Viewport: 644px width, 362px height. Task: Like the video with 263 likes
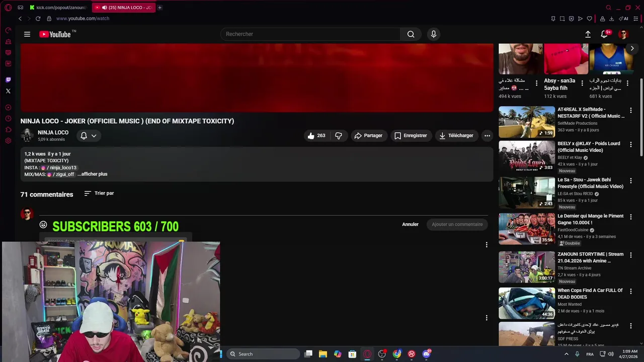316,136
